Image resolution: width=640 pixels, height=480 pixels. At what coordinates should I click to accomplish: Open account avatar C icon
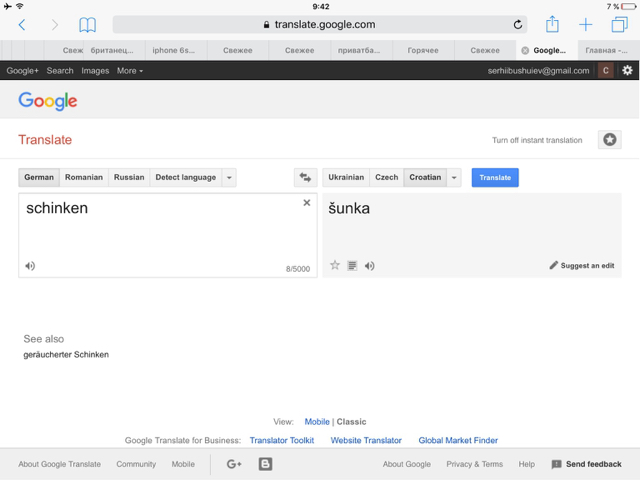tap(606, 71)
